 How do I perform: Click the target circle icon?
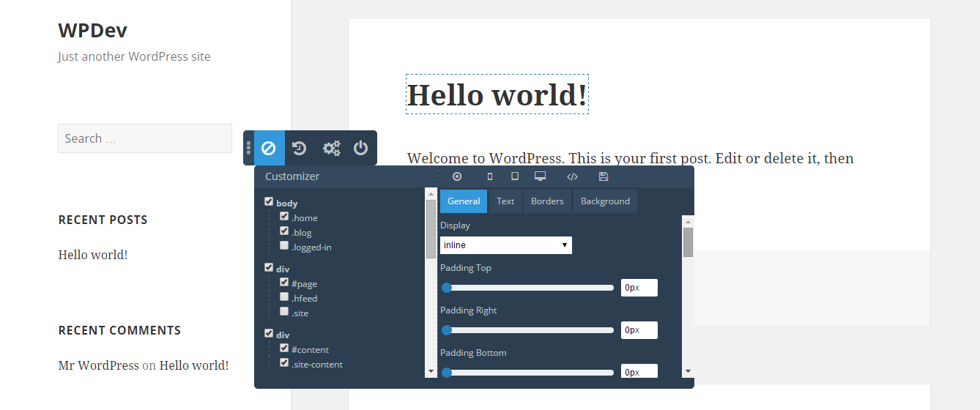coord(457,176)
